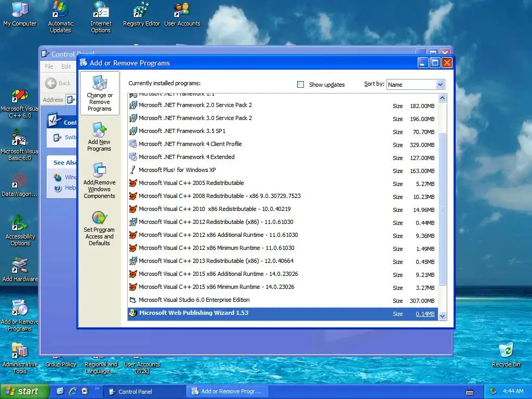Open My Computer desktop icon
The image size is (532, 399).
[20, 14]
